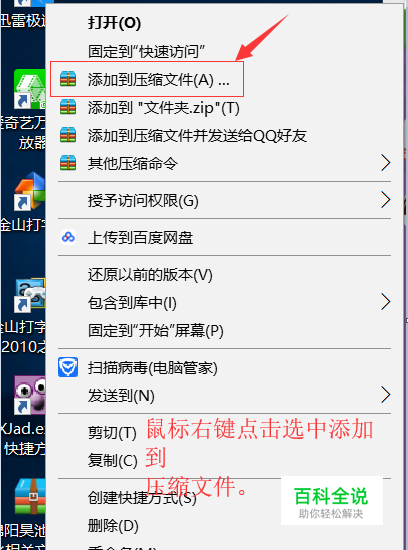Viewport: 408px width, 550px height.
Task: Select 固定到"开始"屏幕(P) entry
Action: coord(156,330)
